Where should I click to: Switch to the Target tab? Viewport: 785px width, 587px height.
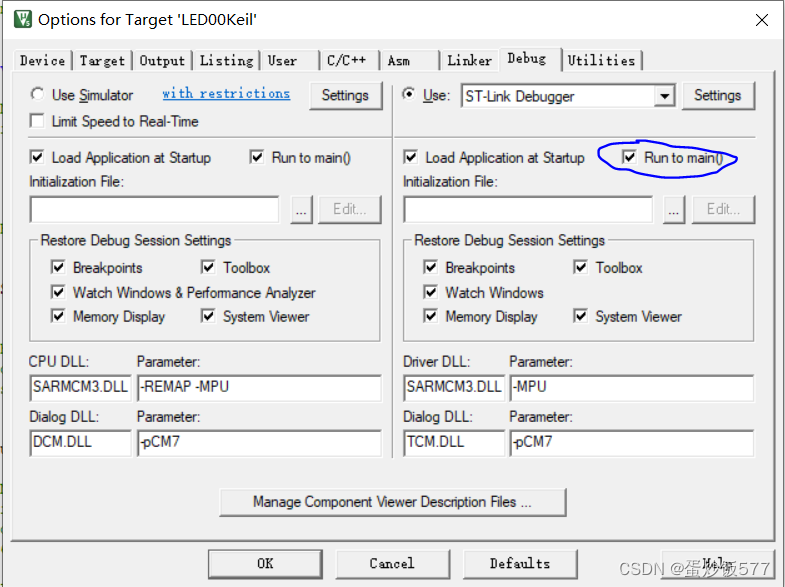tap(102, 61)
